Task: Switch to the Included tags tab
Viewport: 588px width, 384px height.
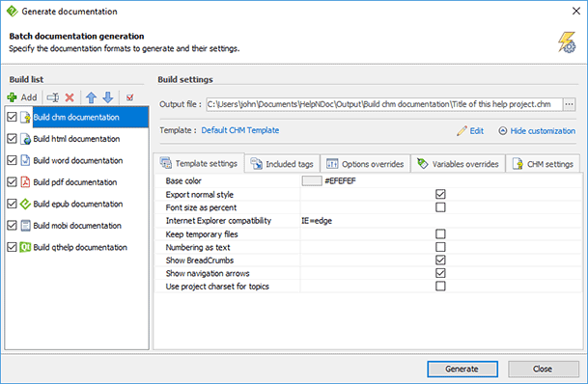Action: click(282, 164)
